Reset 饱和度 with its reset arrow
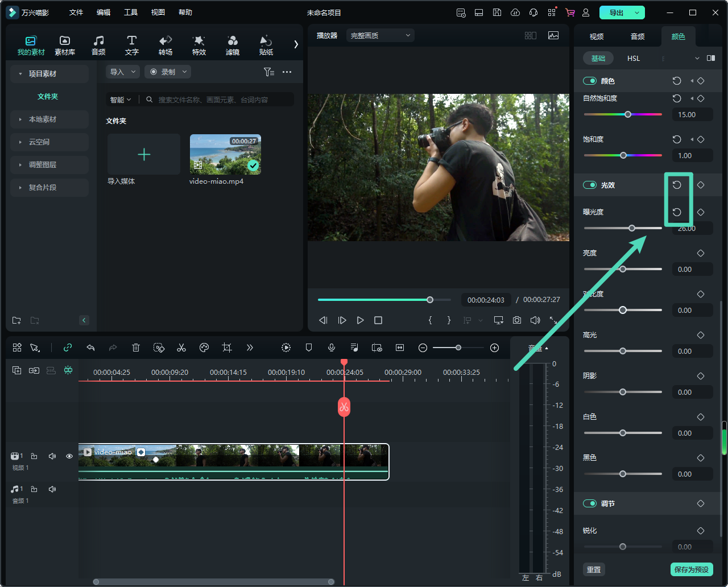This screenshot has width=728, height=587. pos(677,139)
